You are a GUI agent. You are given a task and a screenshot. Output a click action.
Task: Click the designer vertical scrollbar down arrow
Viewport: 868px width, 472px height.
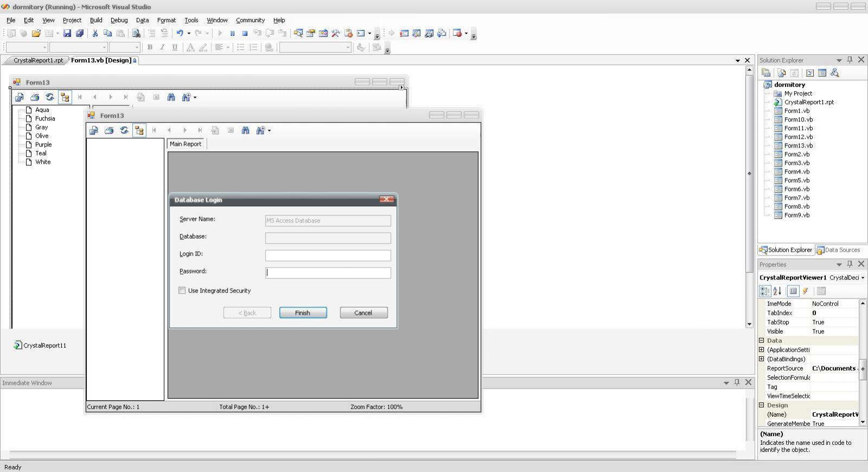click(749, 324)
